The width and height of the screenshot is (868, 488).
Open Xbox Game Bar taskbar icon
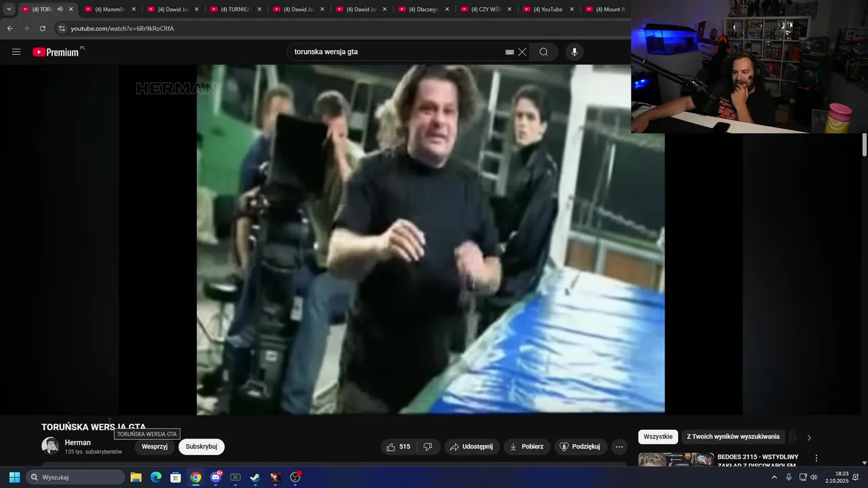pyautogui.click(x=235, y=477)
